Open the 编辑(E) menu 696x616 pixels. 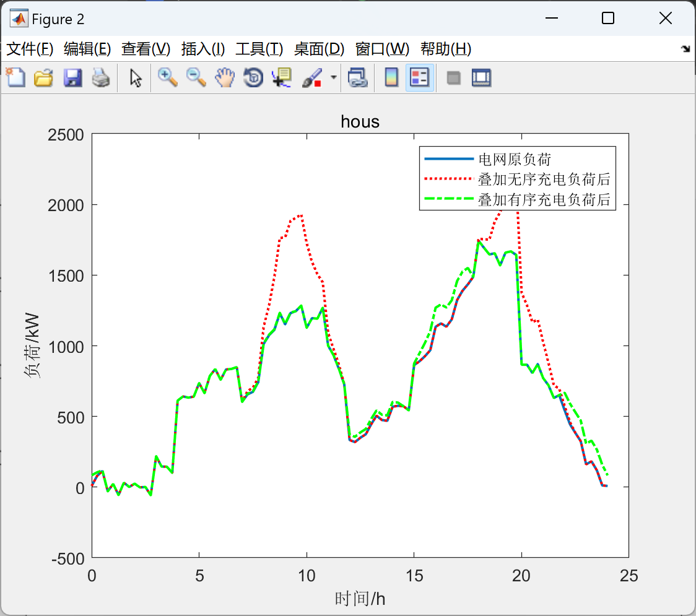tap(87, 49)
